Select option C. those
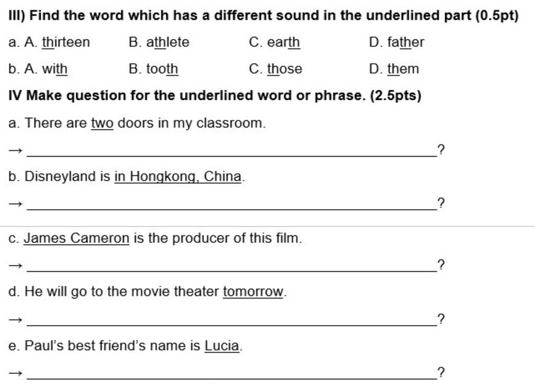Image resolution: width=535 pixels, height=392 pixels. click(275, 69)
